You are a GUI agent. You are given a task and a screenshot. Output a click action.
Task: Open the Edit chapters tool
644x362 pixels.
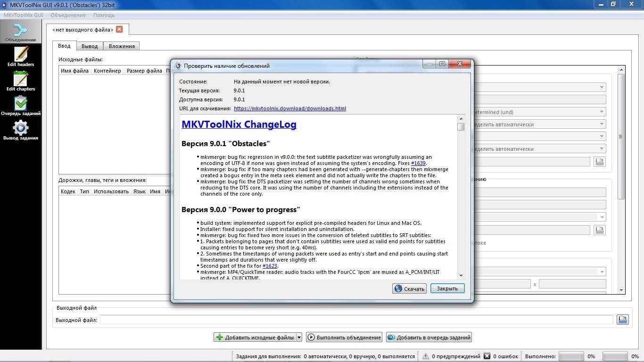tap(20, 81)
